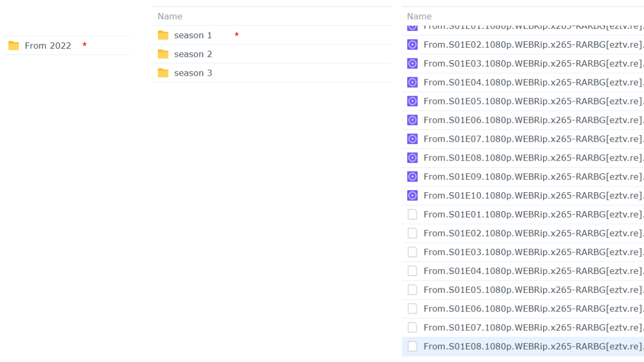Open the season 1 folder label

pyautogui.click(x=193, y=35)
